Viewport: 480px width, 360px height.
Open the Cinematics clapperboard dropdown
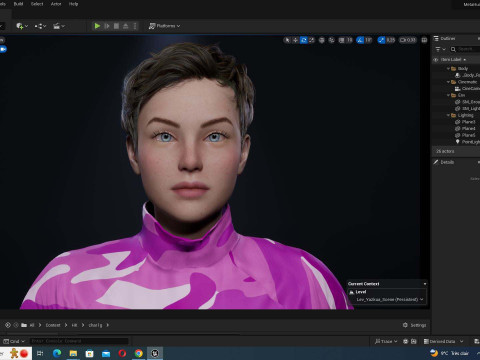pyautogui.click(x=59, y=26)
